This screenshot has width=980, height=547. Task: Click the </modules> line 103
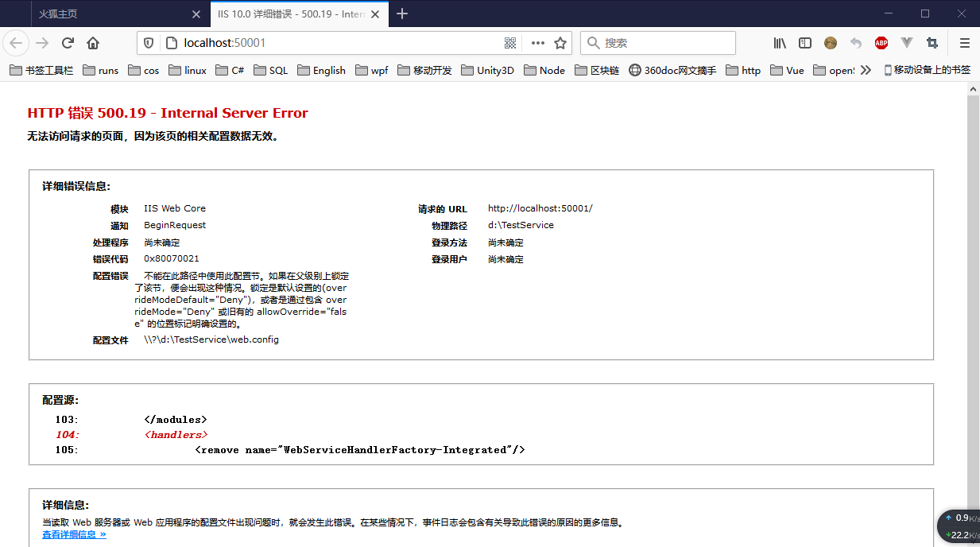(176, 419)
